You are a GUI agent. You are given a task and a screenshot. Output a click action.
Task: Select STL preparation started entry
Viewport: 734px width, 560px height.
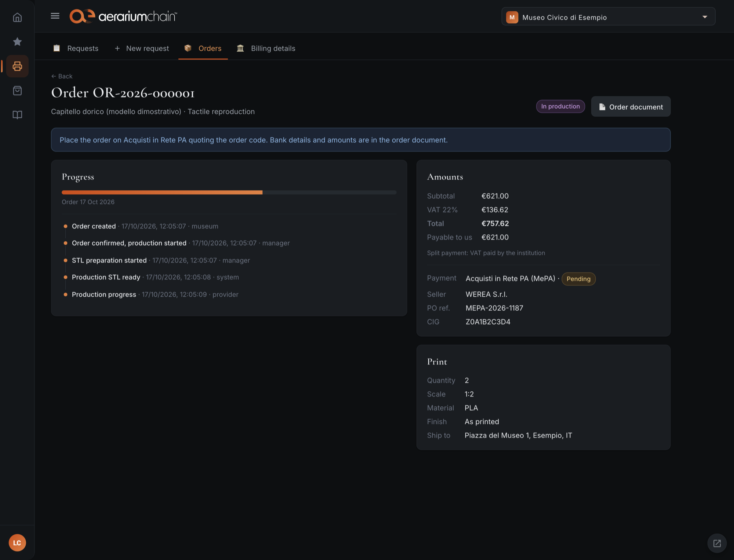tap(157, 260)
